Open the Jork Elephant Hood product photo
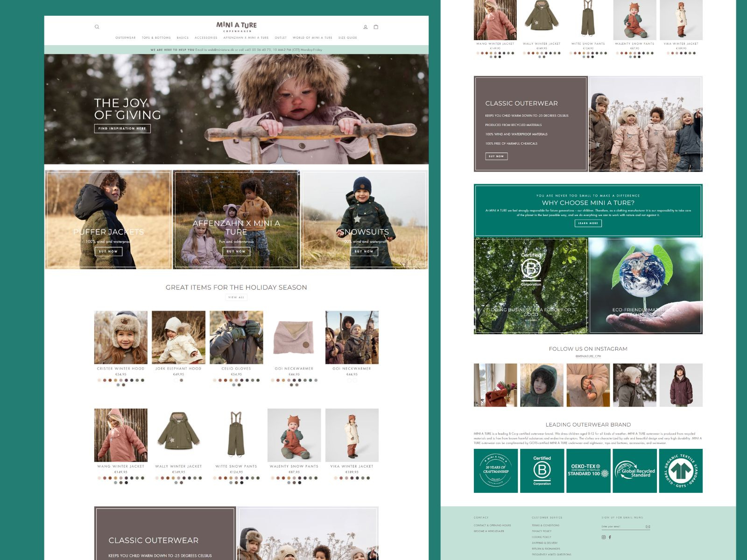The height and width of the screenshot is (560, 747). point(178,337)
